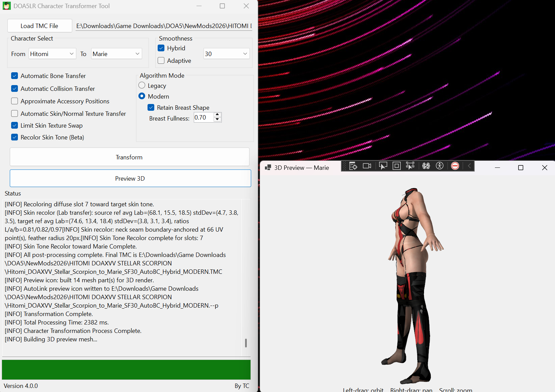Toggle the display layout adorners icon
This screenshot has width=555, height=392.
tap(397, 166)
